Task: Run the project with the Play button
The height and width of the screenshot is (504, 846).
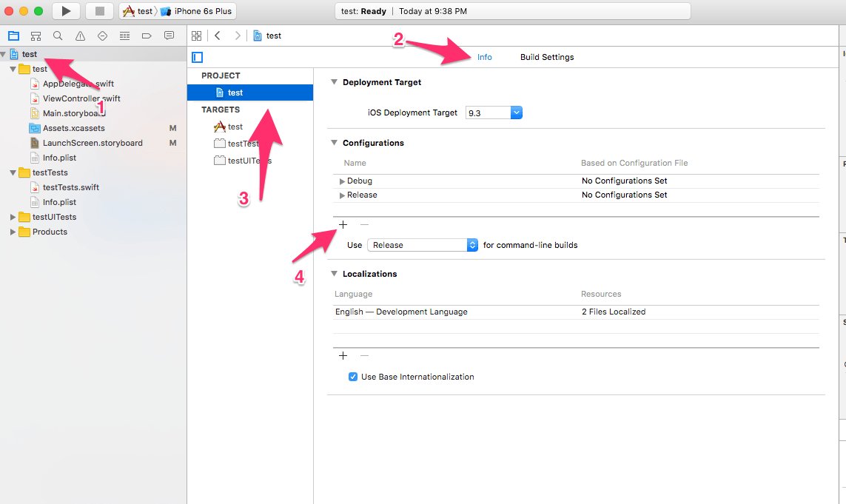Action: coord(66,11)
